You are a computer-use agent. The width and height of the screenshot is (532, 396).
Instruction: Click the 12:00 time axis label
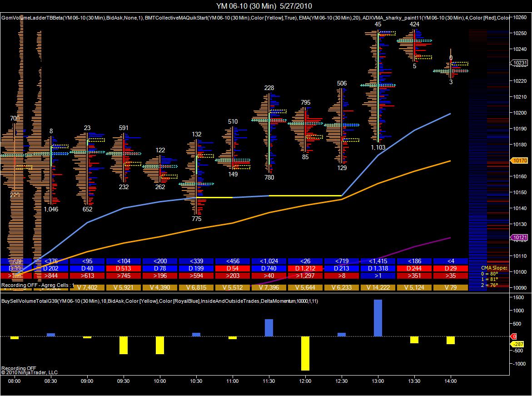305,381
